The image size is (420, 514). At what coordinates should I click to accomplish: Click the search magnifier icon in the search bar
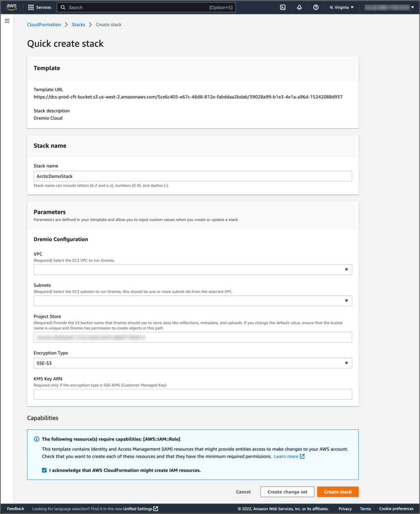click(62, 7)
